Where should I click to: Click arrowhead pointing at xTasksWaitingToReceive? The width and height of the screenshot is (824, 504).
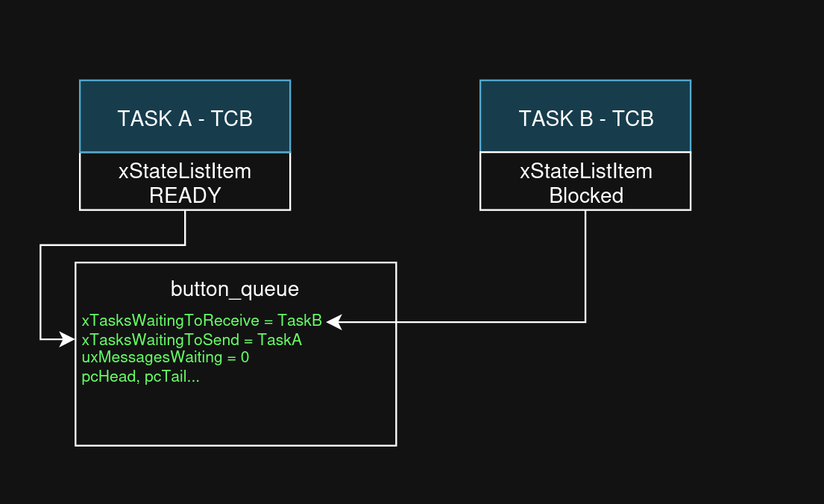point(333,322)
